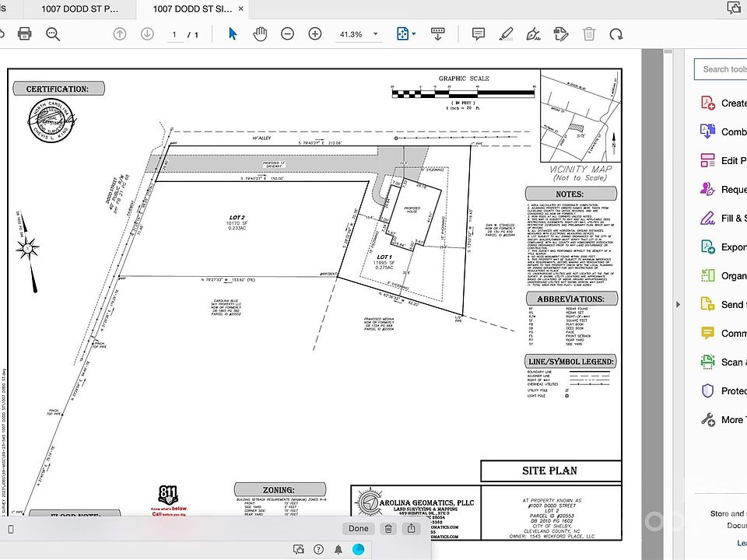Click the LINE/SYMBOL LEGEND: heading
The image size is (747, 560).
[x=570, y=362]
